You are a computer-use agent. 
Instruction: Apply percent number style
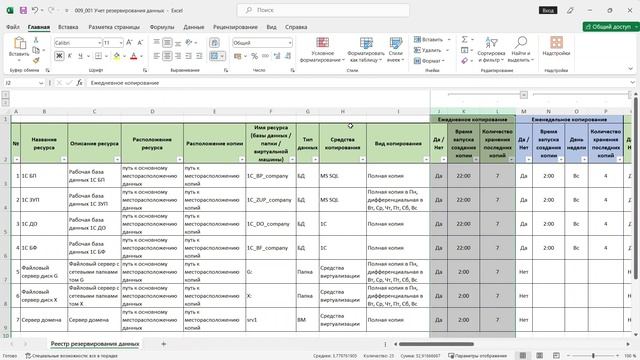pyautogui.click(x=255, y=56)
